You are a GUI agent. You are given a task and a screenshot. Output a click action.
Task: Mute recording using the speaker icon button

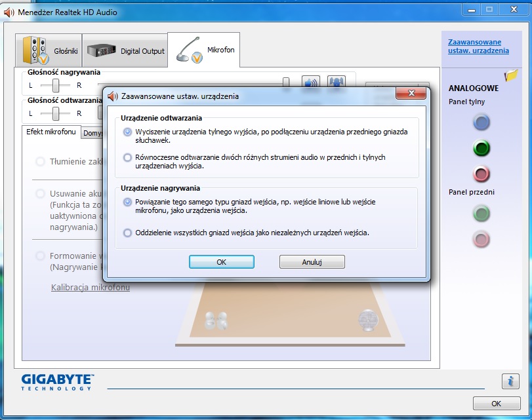(x=310, y=82)
